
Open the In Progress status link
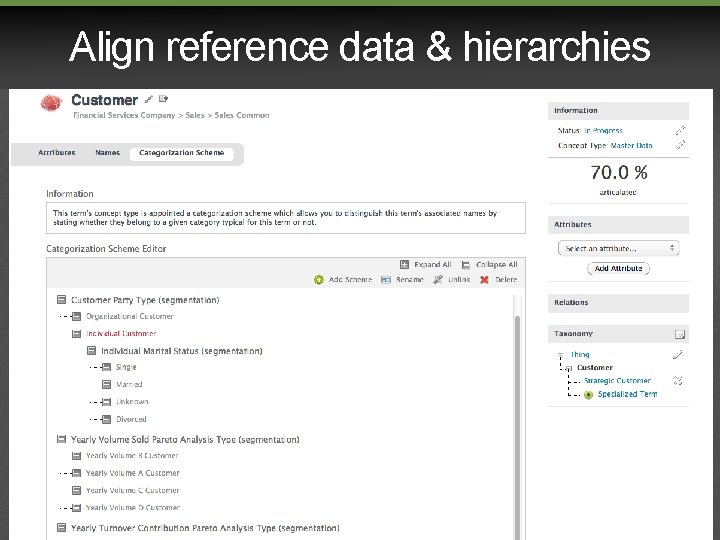coord(603,131)
